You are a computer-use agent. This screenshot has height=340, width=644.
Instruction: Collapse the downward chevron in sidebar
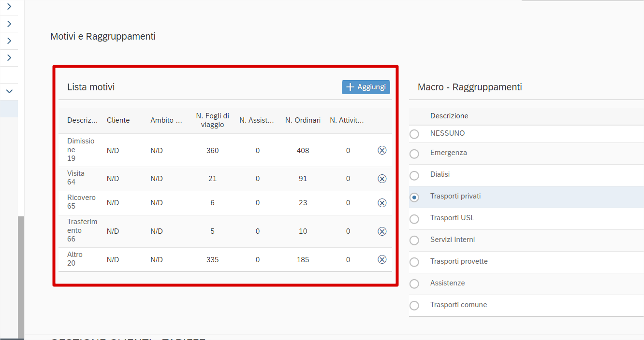(9, 91)
